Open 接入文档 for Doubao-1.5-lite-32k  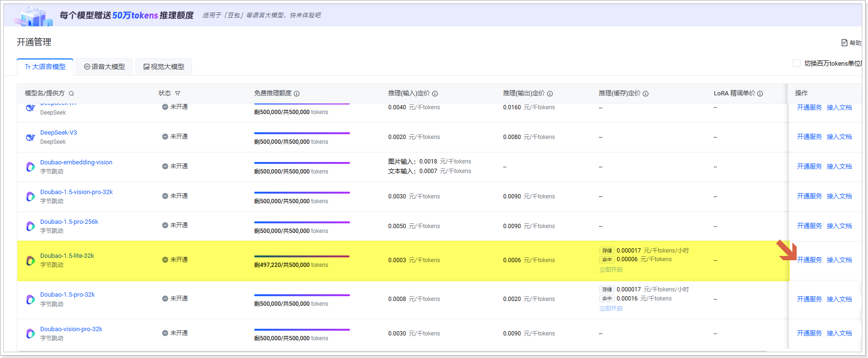pos(839,260)
